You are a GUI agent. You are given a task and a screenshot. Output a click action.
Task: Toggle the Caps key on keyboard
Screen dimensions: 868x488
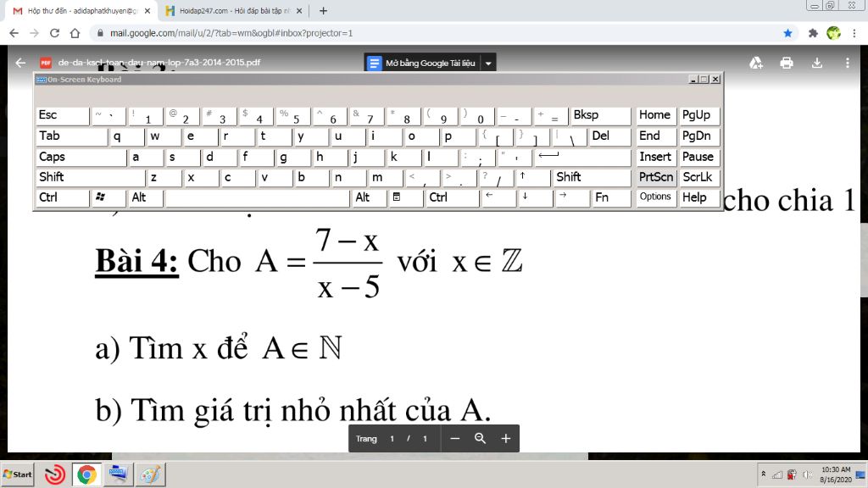[x=81, y=157]
